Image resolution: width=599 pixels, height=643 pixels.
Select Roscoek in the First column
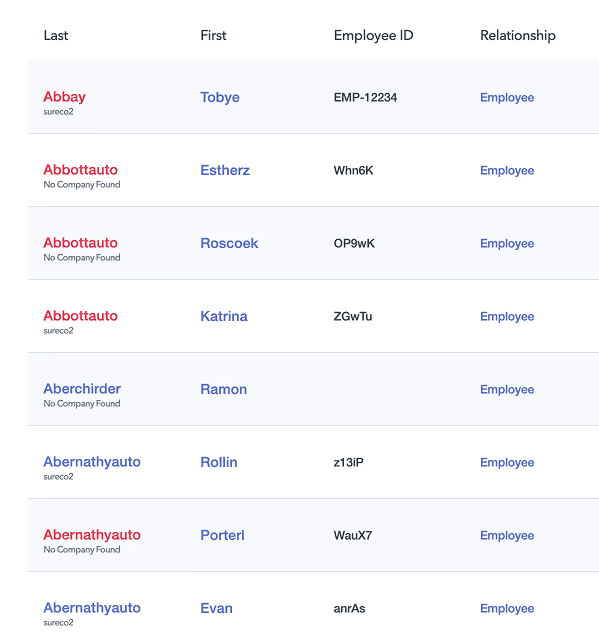[229, 243]
